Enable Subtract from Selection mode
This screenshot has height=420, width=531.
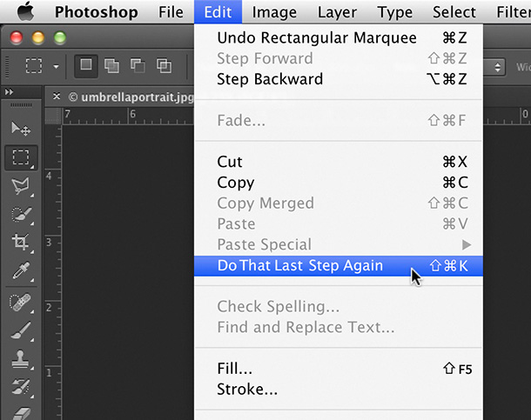coord(138,65)
